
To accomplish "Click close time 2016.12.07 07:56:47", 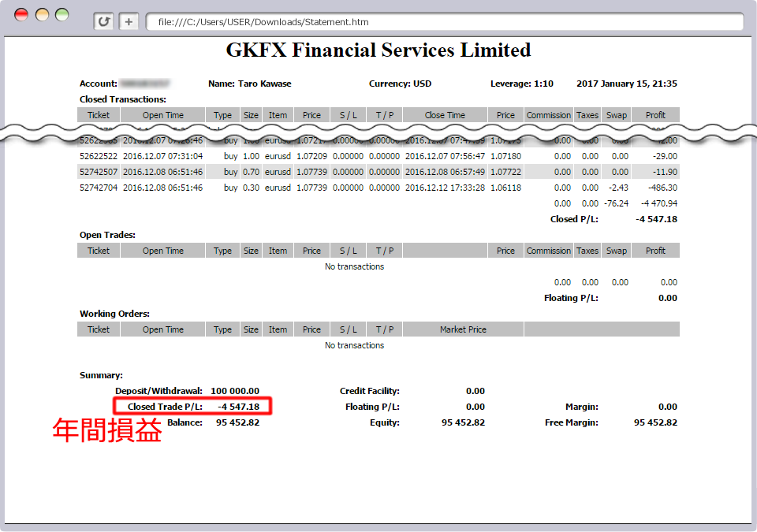I will pyautogui.click(x=445, y=156).
